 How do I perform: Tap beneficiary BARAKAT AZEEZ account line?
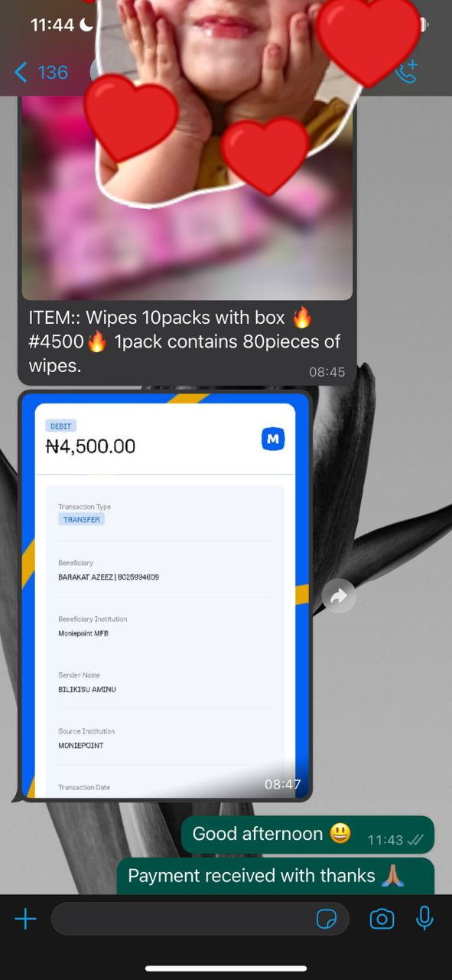coord(109,577)
